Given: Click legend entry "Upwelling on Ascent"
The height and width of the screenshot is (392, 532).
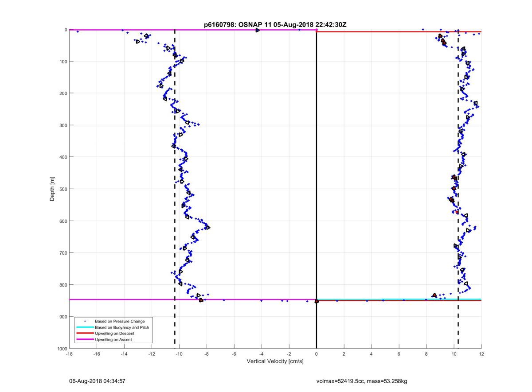Looking at the screenshot, I should click(x=113, y=340).
